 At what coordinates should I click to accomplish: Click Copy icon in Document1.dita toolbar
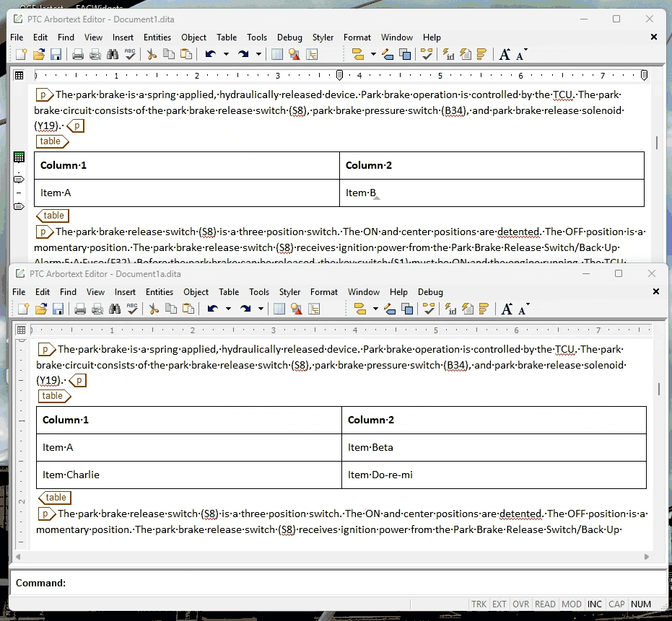[170, 54]
